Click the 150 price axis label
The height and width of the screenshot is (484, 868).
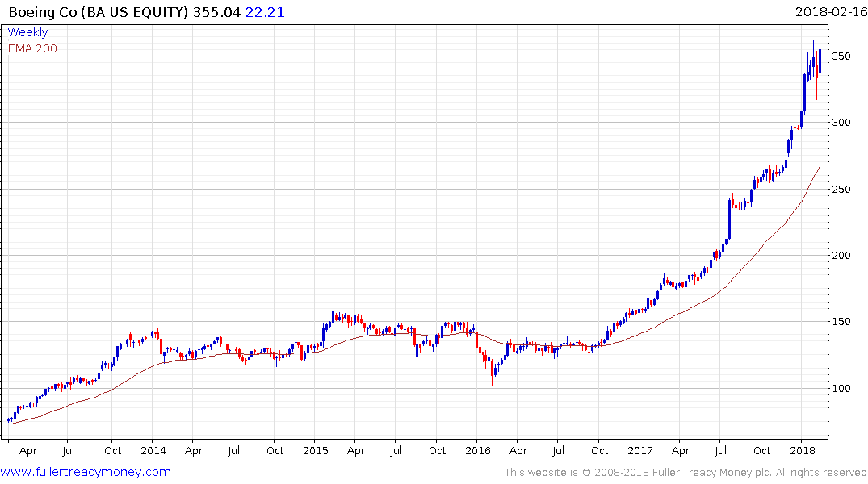[x=841, y=321]
